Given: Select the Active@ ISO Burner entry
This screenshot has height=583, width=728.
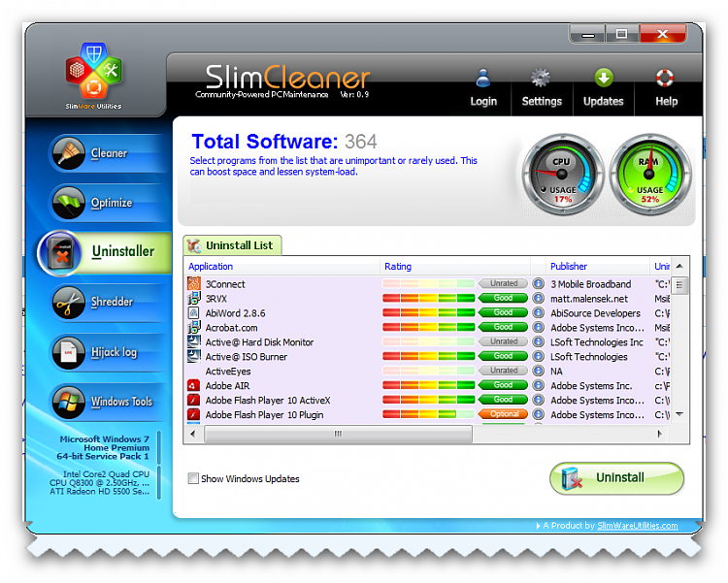Looking at the screenshot, I should [428, 356].
